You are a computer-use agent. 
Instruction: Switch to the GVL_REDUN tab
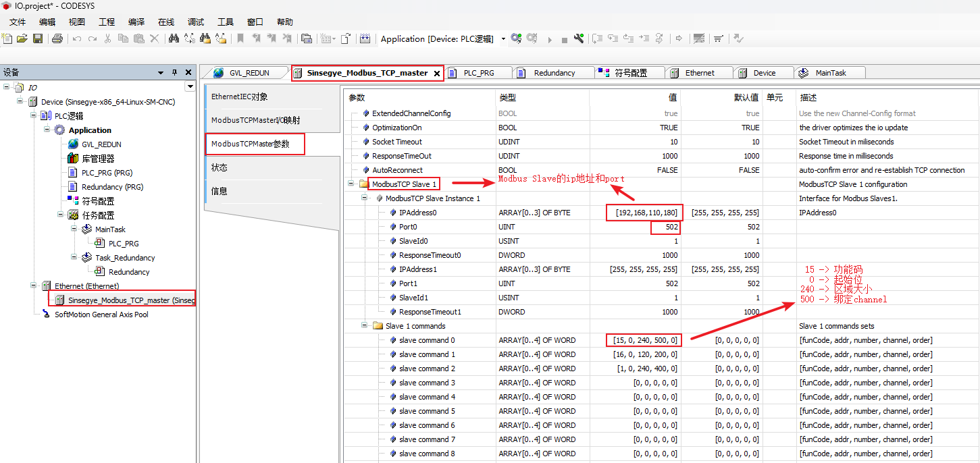coord(249,73)
